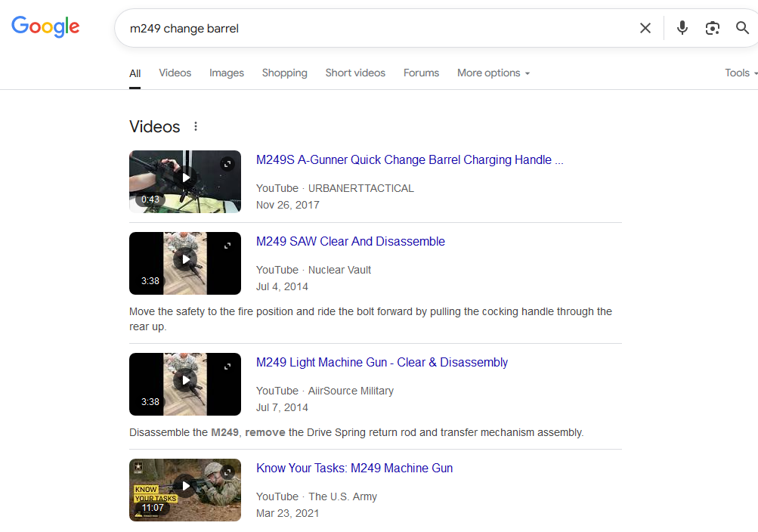Click the 0:43 duration badge
The width and height of the screenshot is (758, 532).
(x=150, y=199)
